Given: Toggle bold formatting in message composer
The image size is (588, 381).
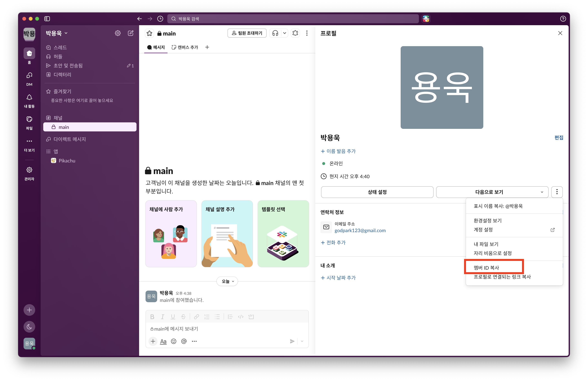Looking at the screenshot, I should click(152, 317).
